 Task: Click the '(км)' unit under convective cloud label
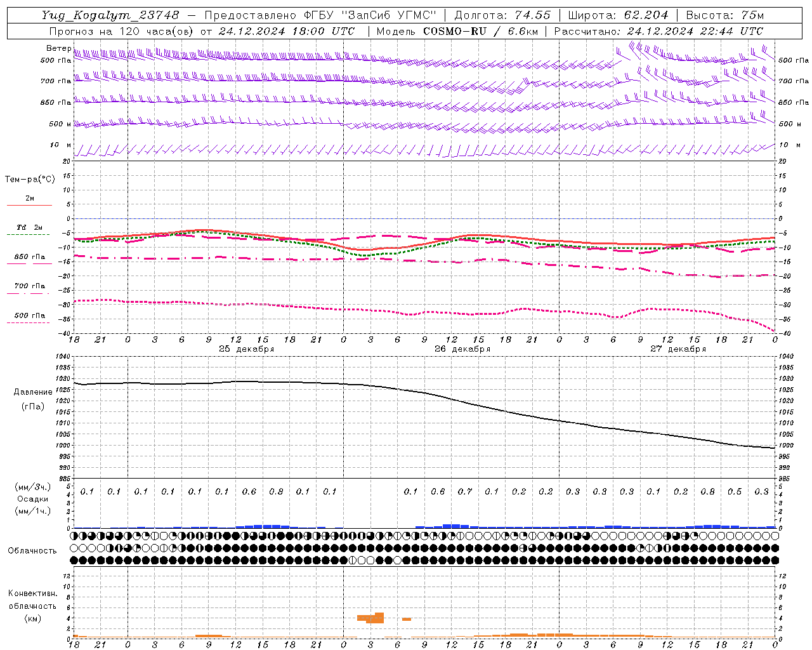point(33,618)
